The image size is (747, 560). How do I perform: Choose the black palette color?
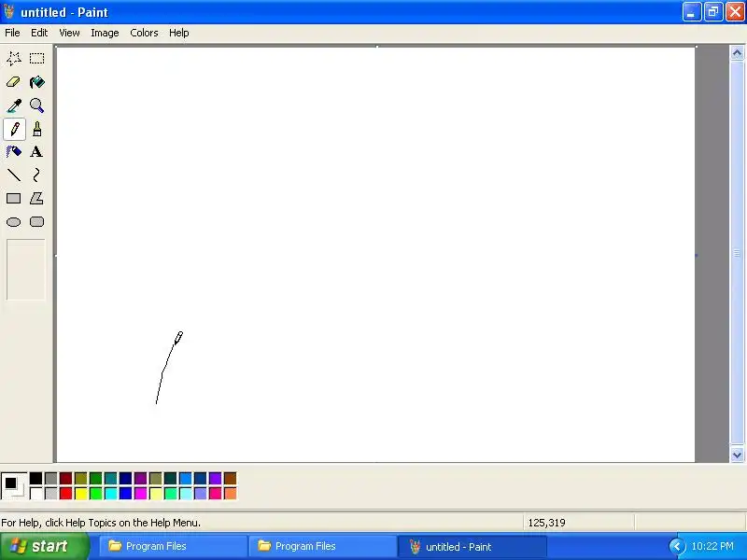[35, 478]
